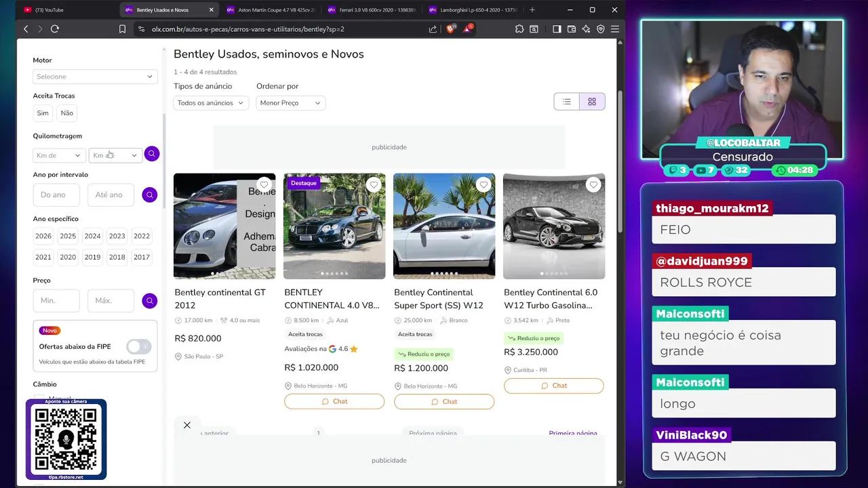Viewport: 868px width, 488px height.
Task: Close the Bentley Usados e Novos tab
Action: tap(212, 10)
